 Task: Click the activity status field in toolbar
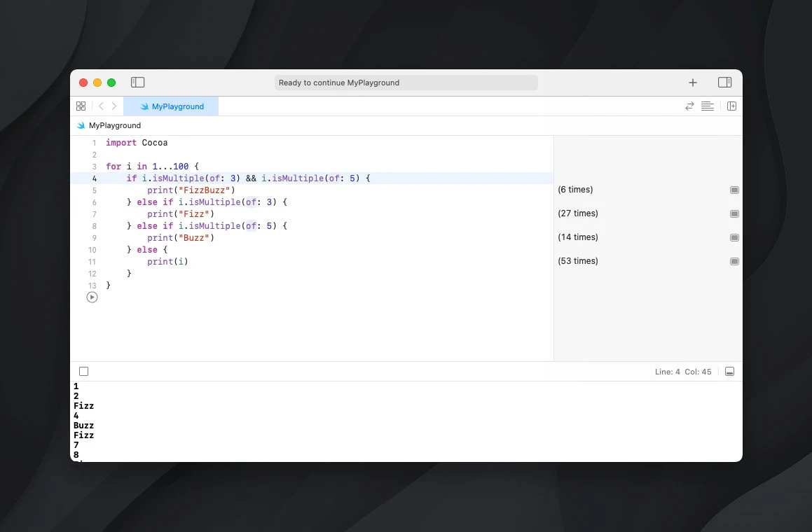click(x=406, y=83)
